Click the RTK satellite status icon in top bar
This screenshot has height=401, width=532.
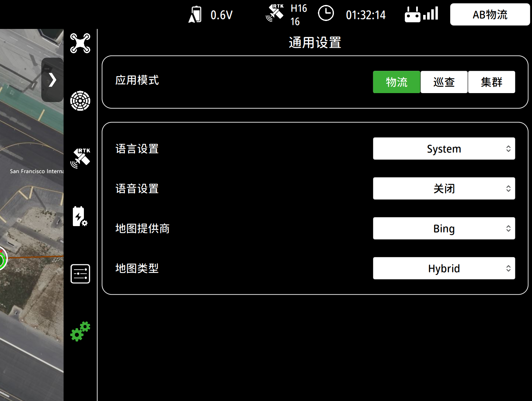click(x=275, y=13)
